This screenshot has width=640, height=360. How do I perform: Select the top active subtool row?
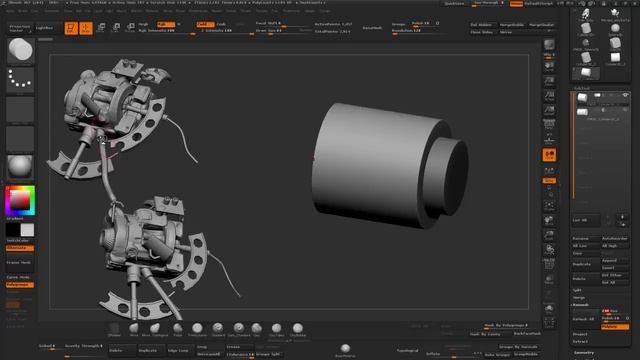coord(602,98)
